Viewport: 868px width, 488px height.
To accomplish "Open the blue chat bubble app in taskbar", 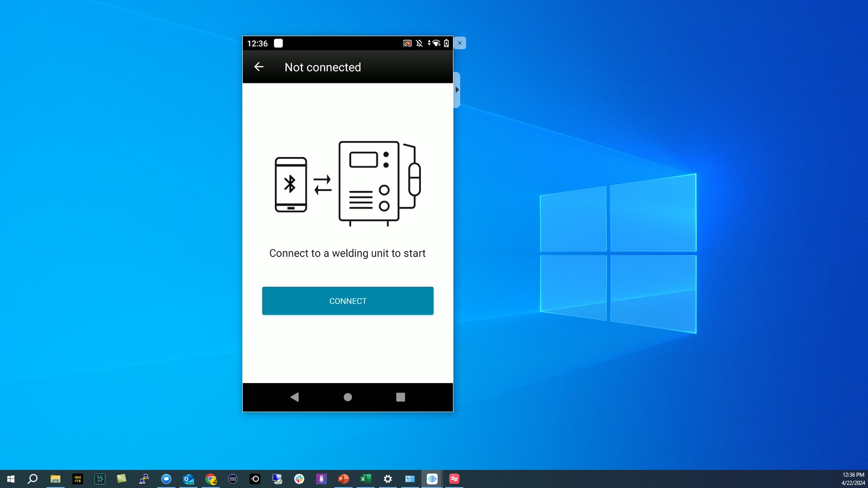I will tap(166, 479).
